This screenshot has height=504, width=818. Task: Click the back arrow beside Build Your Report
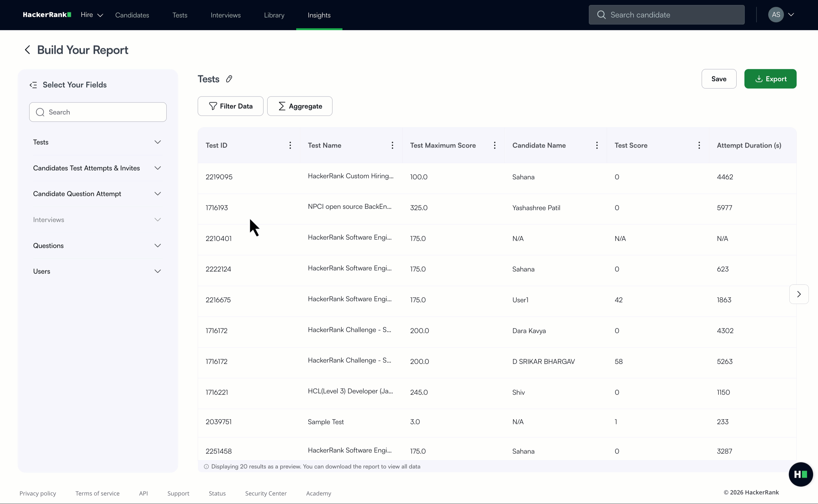27,49
